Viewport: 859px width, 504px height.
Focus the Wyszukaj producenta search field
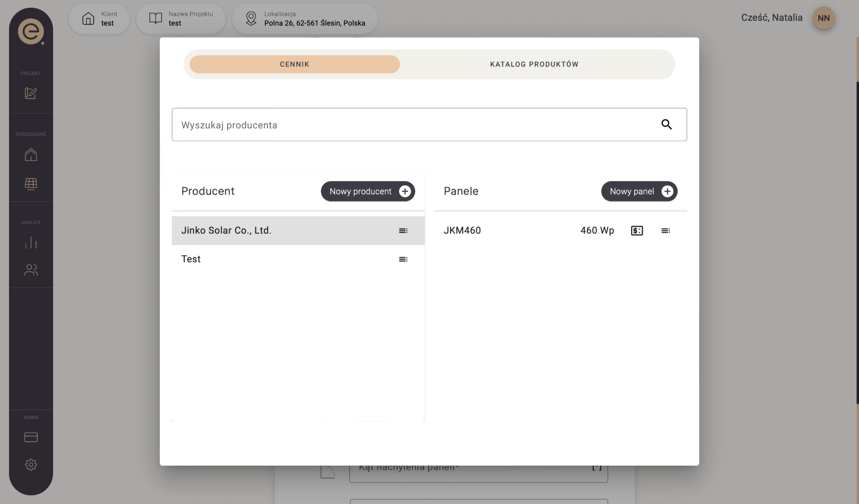tap(429, 124)
